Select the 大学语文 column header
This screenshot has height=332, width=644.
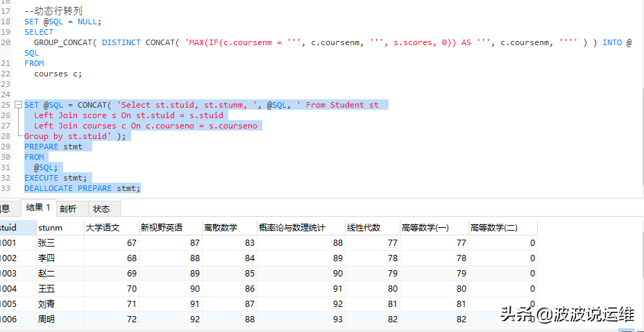point(112,228)
